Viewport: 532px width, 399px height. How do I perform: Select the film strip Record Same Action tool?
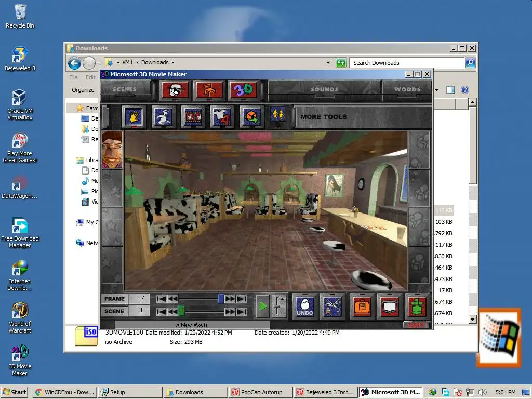pos(193,117)
